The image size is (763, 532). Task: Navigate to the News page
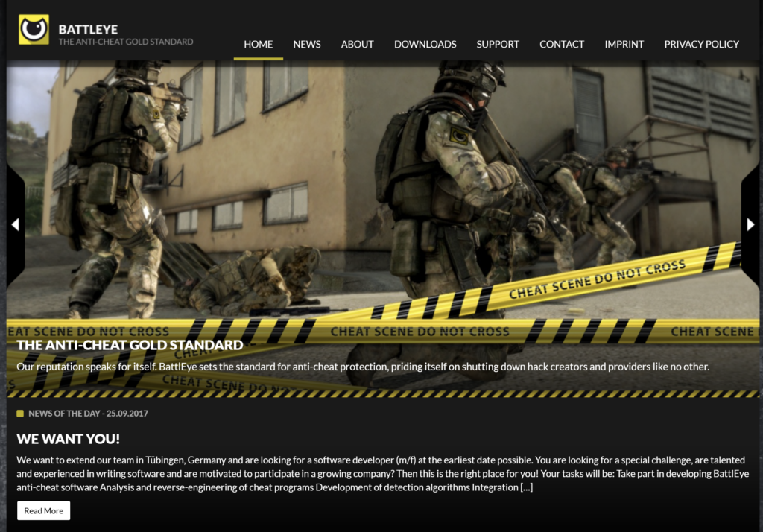click(x=307, y=44)
